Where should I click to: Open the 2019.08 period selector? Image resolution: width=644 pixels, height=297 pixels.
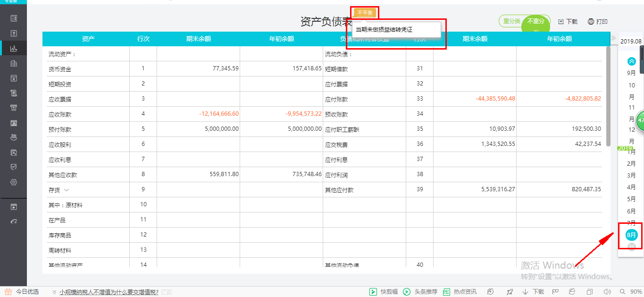[x=631, y=41]
